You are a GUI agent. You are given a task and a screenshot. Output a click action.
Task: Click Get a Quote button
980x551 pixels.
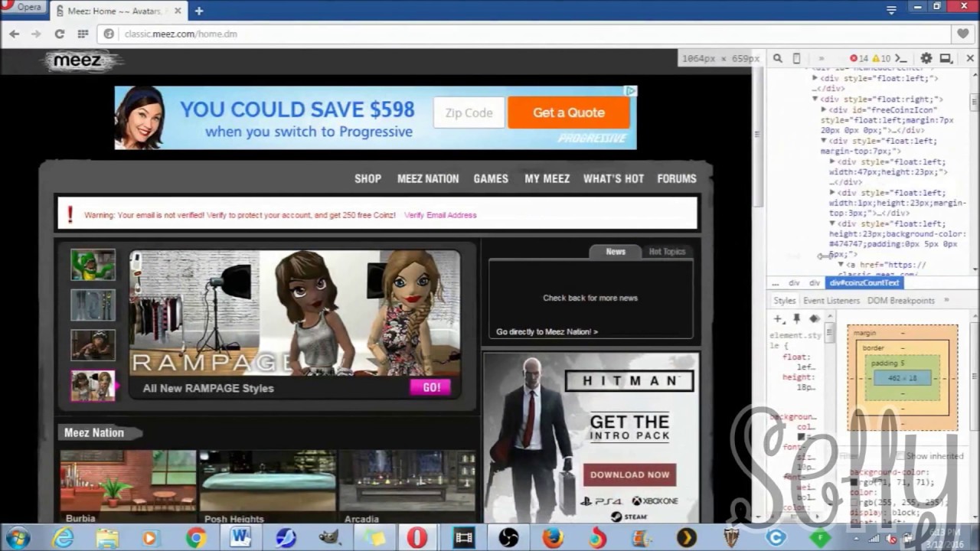point(569,112)
